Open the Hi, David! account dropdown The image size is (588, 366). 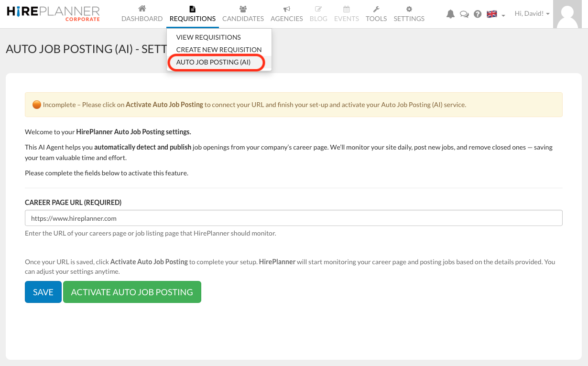[531, 13]
